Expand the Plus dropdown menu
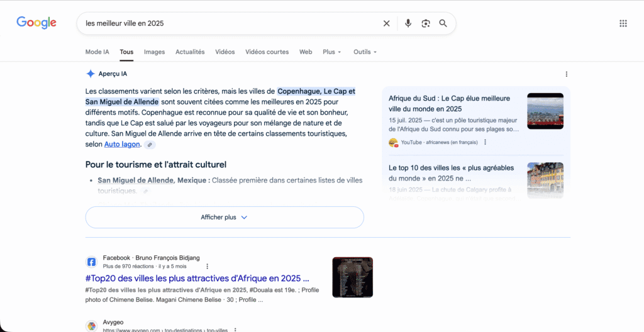Screen dimensions: 644x332 (332, 52)
